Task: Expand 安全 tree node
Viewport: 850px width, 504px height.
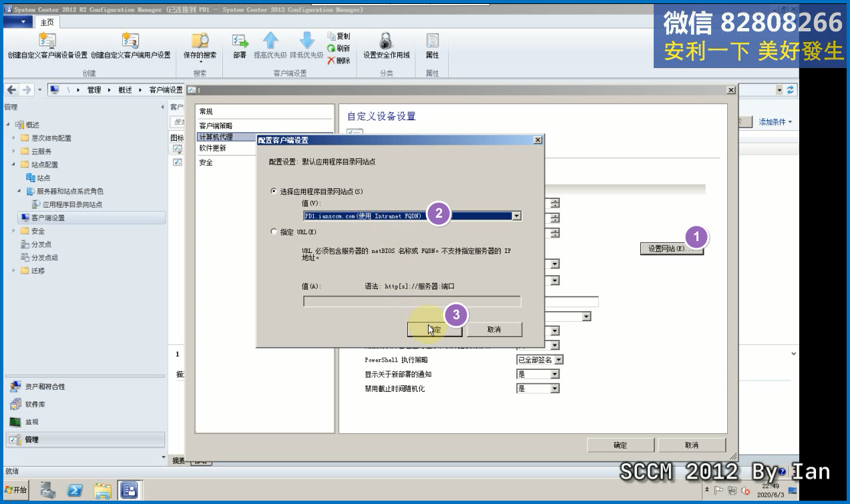Action: click(x=13, y=231)
